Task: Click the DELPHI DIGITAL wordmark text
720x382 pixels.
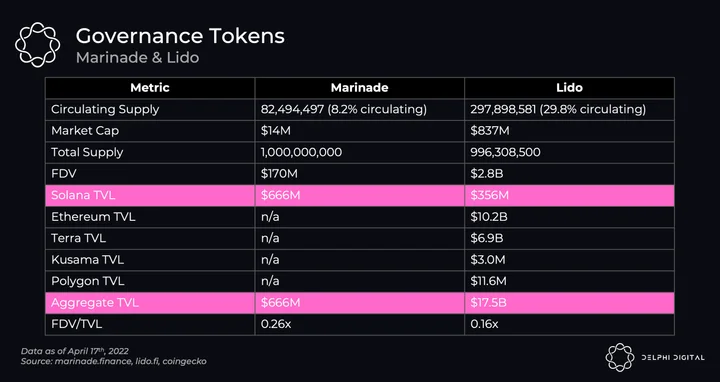Action: click(673, 357)
